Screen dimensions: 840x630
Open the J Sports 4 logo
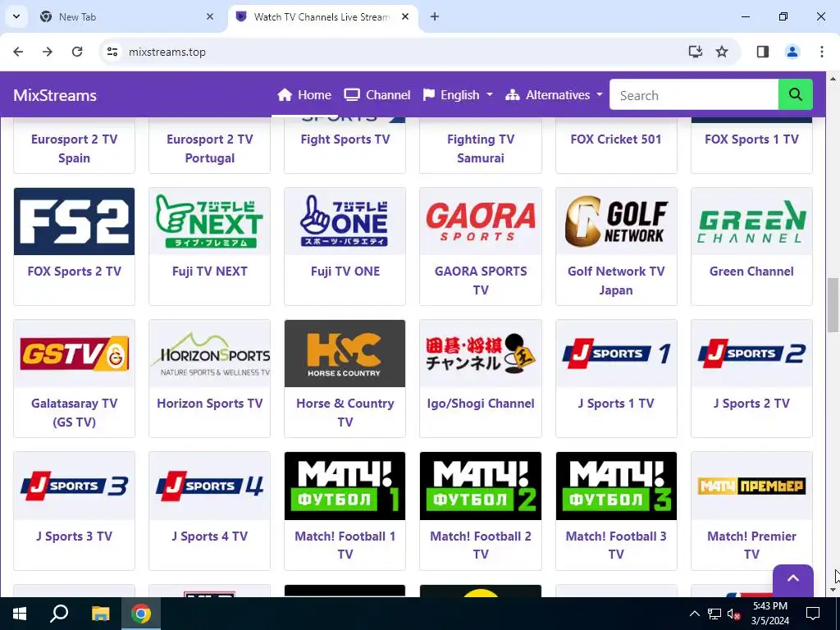click(209, 486)
